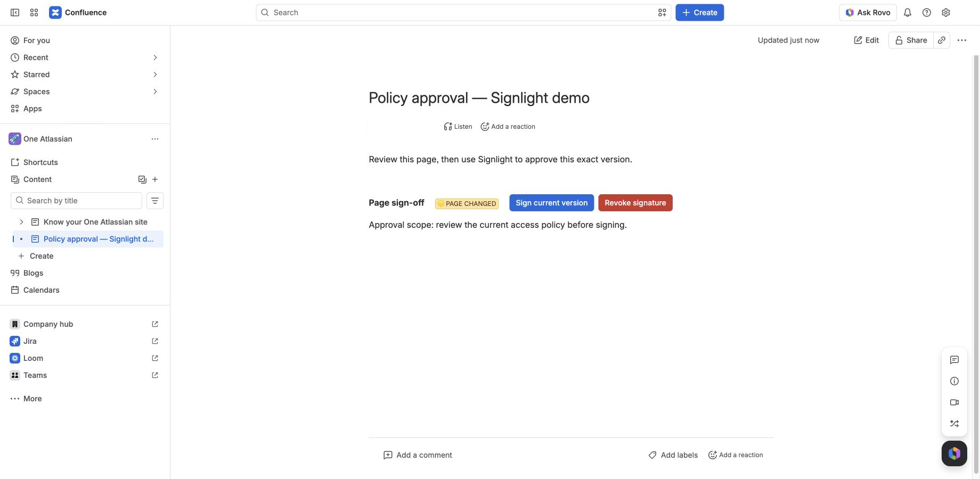Open More in the sidebar
Viewport: 980px width, 479px height.
pos(85,399)
